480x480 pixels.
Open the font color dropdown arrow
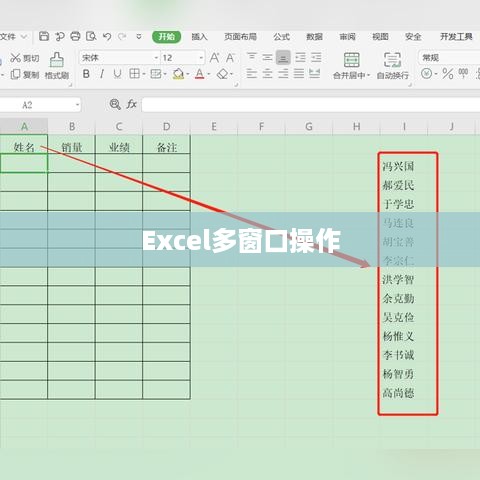[209, 74]
